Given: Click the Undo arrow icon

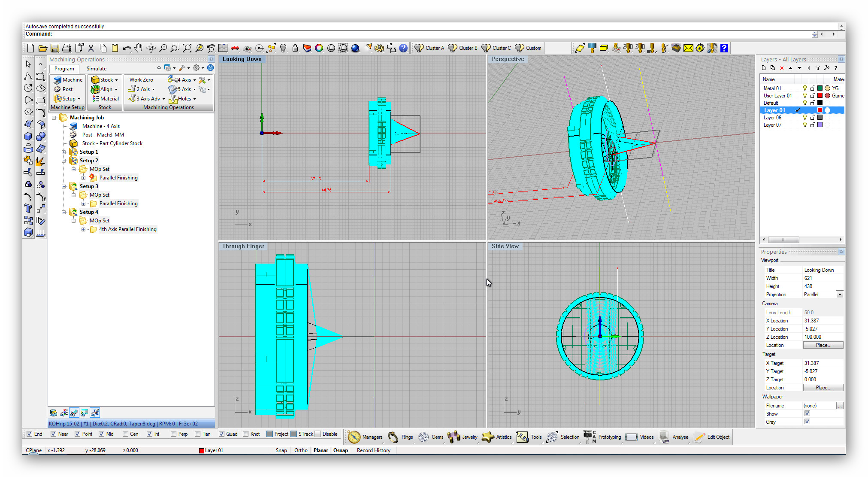Looking at the screenshot, I should pos(126,48).
